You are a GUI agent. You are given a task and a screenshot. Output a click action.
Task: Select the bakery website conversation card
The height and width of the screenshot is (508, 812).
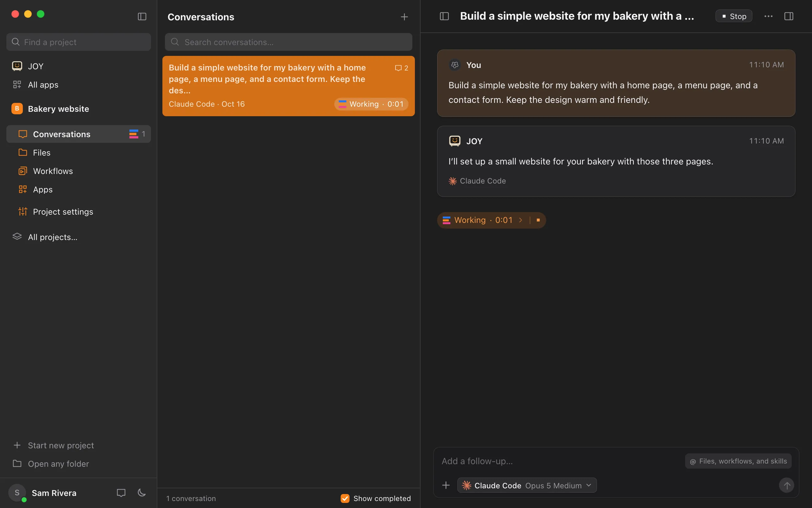coord(289,86)
